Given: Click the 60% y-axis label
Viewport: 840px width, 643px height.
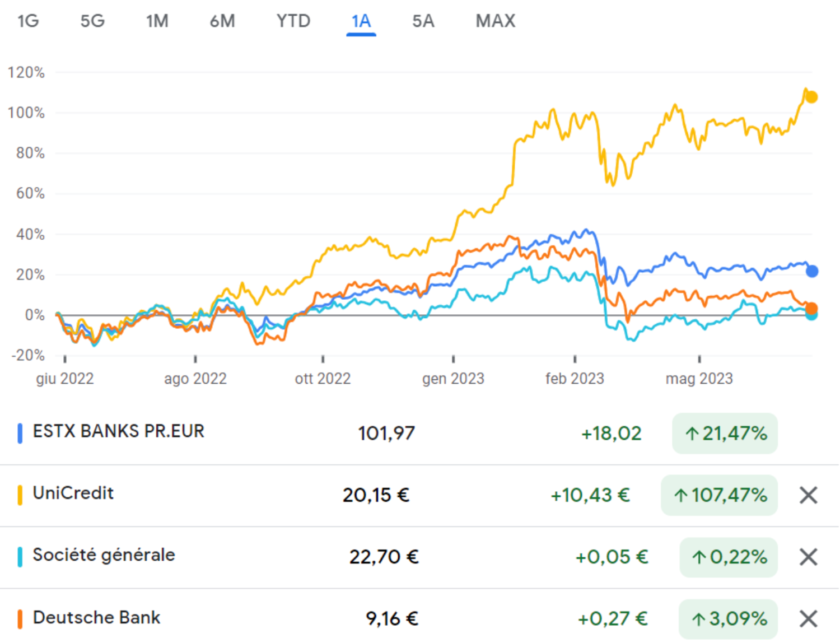Looking at the screenshot, I should pyautogui.click(x=30, y=193).
